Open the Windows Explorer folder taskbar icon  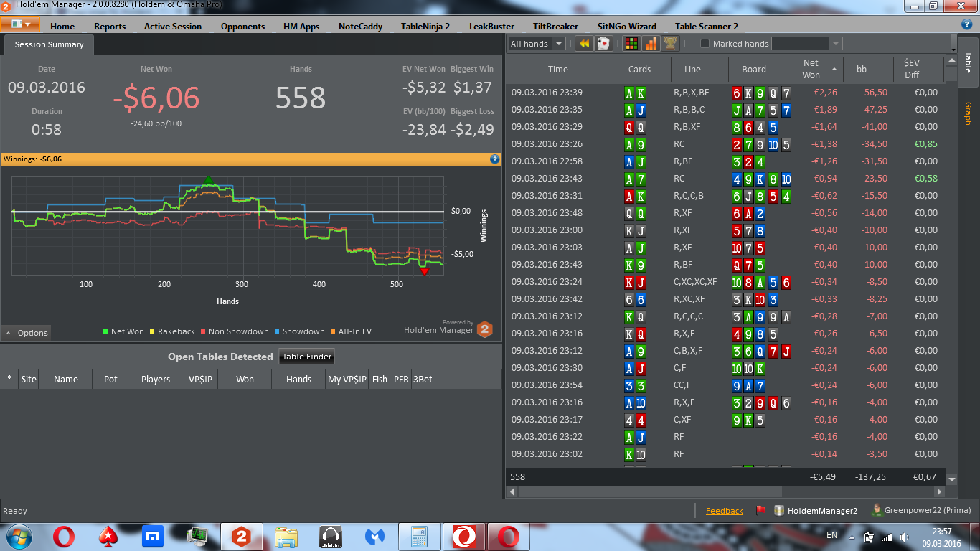click(286, 536)
